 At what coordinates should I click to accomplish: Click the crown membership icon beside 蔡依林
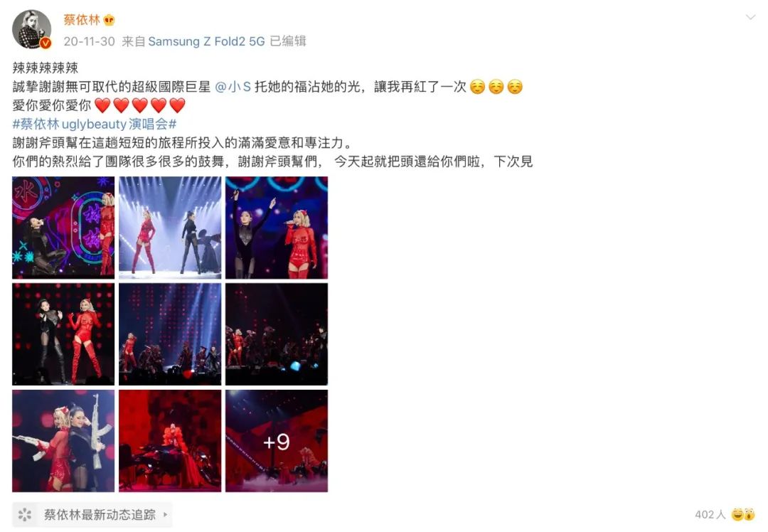pos(109,20)
